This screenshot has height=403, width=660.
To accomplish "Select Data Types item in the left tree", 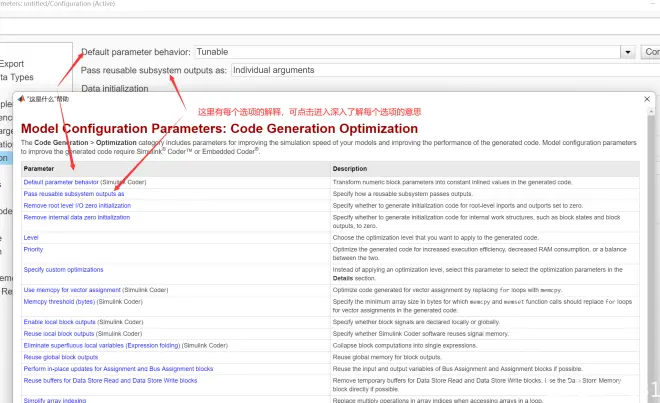I will (x=17, y=77).
